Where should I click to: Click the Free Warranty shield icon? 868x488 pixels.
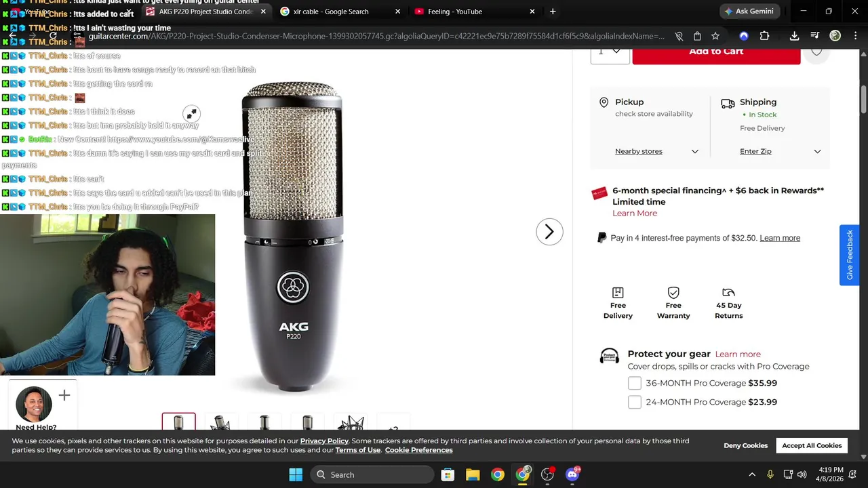(x=673, y=292)
